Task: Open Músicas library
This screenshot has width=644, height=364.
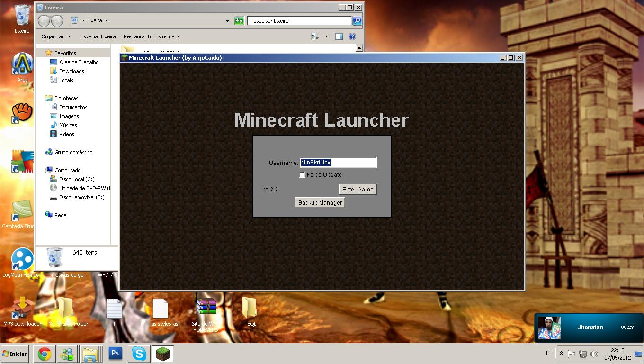Action: click(x=68, y=125)
